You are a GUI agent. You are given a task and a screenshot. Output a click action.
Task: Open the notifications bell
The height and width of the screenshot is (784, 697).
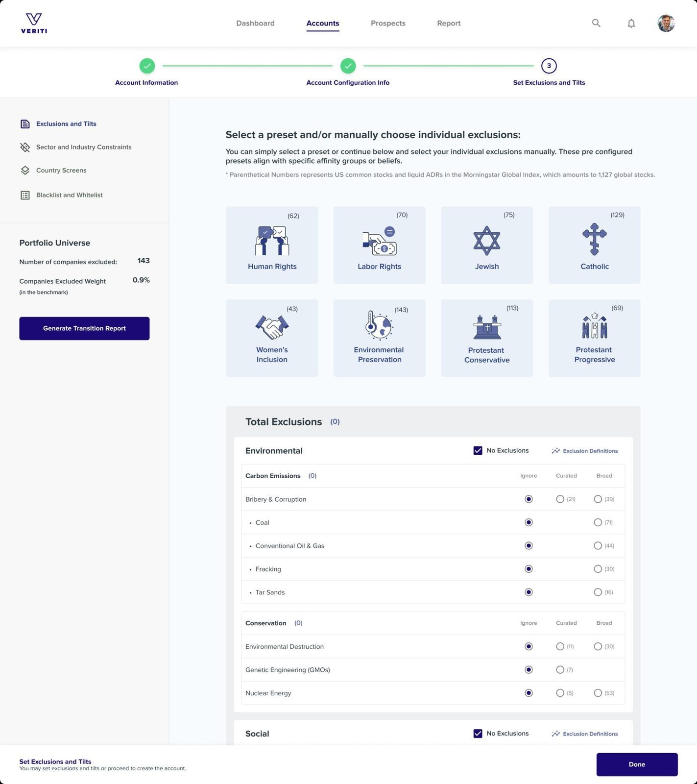coord(631,23)
